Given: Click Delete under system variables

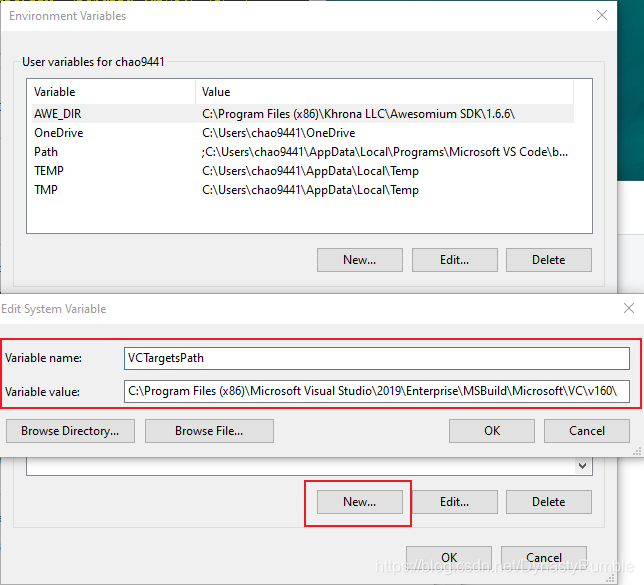Looking at the screenshot, I should tap(548, 502).
